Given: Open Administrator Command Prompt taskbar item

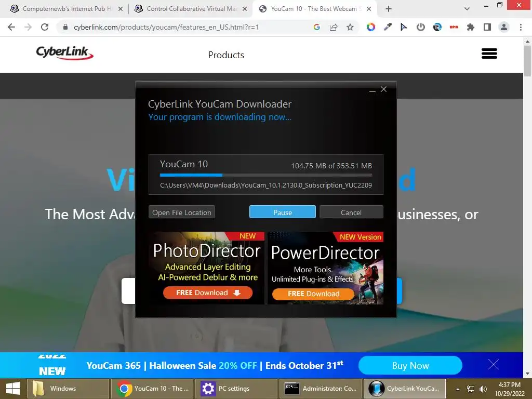Looking at the screenshot, I should pyautogui.click(x=320, y=389).
